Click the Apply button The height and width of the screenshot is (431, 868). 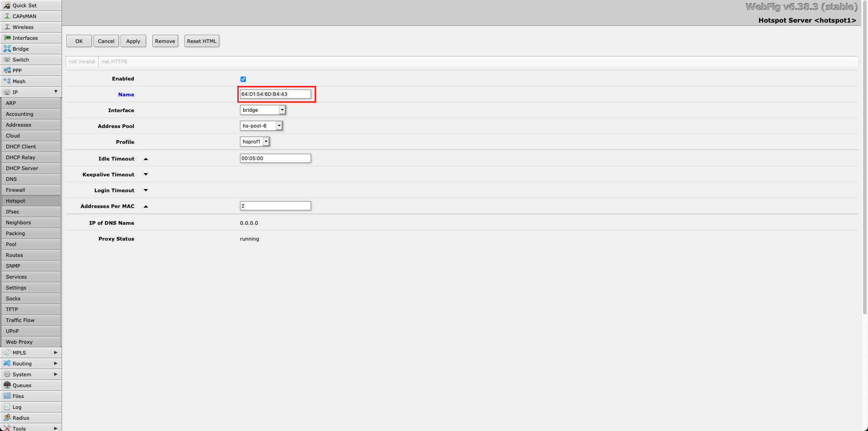(133, 41)
